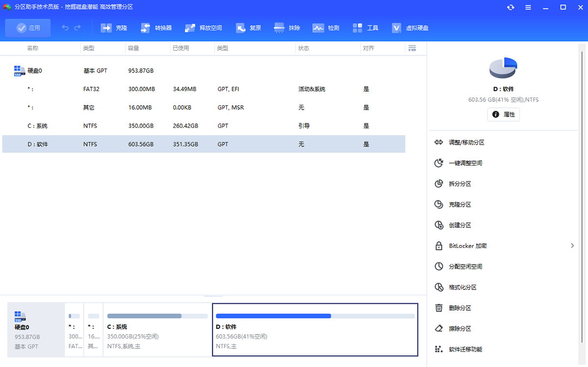Click the app logo icon in title bar

(x=7, y=7)
